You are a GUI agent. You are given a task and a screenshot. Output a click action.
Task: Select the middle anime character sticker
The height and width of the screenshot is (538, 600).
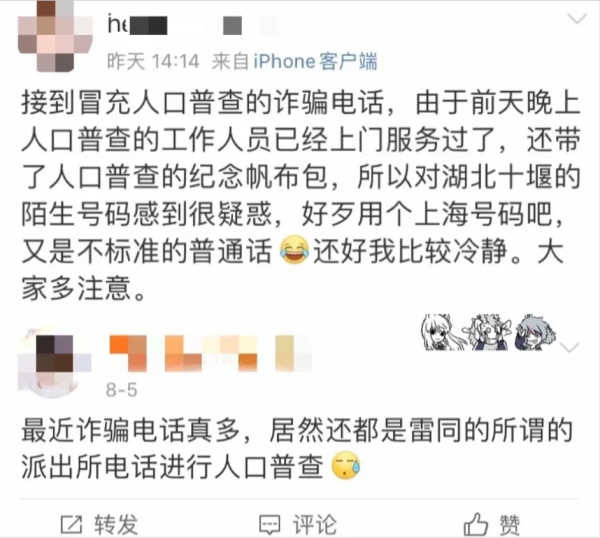488,332
